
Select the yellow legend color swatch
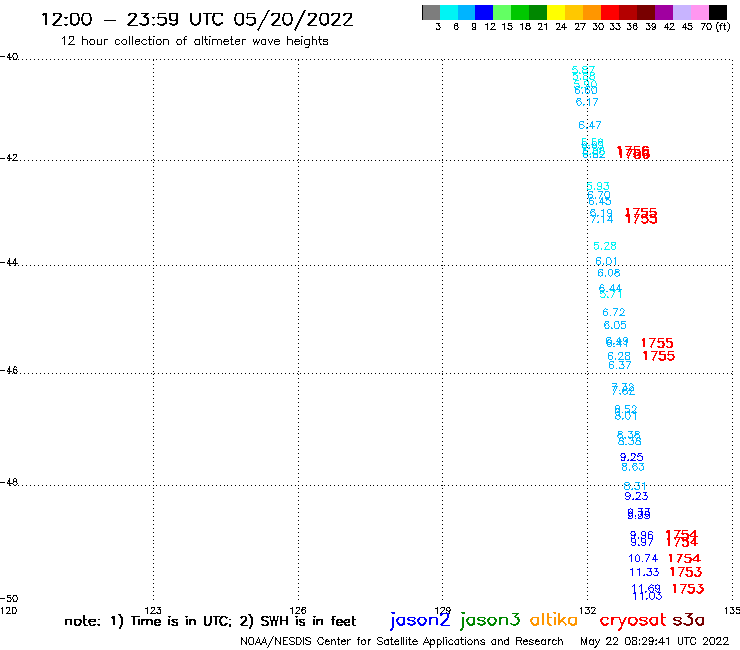tap(556, 12)
